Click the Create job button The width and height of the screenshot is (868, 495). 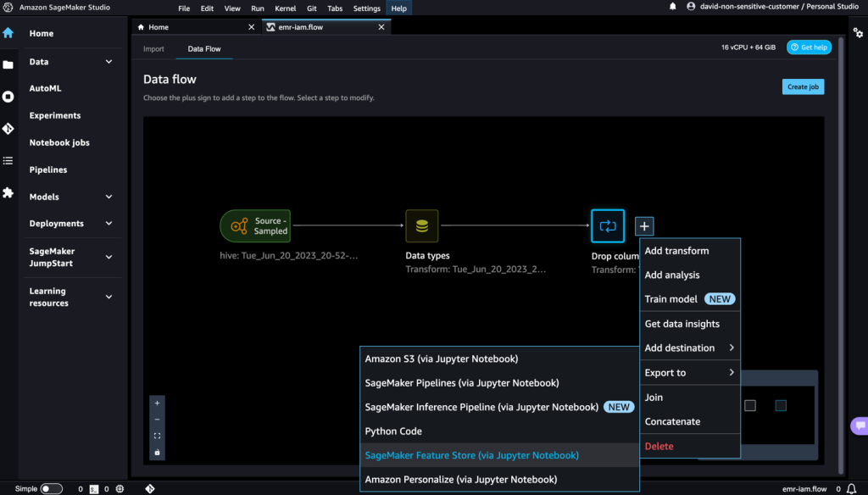(x=803, y=87)
